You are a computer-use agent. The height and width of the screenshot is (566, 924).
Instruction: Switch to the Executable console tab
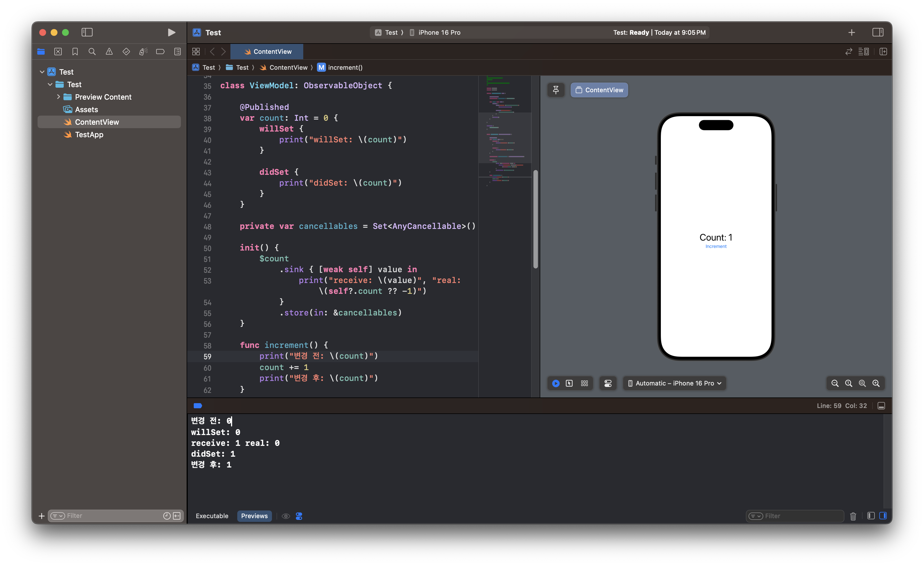point(212,516)
